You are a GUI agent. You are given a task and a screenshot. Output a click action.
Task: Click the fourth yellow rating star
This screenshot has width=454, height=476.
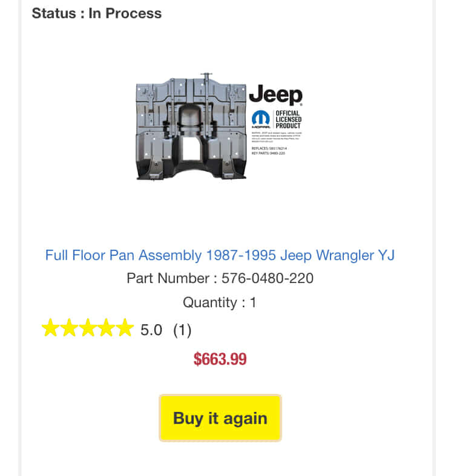(x=105, y=328)
